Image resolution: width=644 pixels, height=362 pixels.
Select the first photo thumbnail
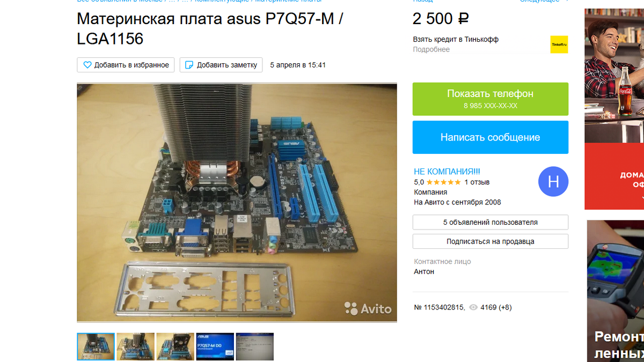[x=96, y=346]
